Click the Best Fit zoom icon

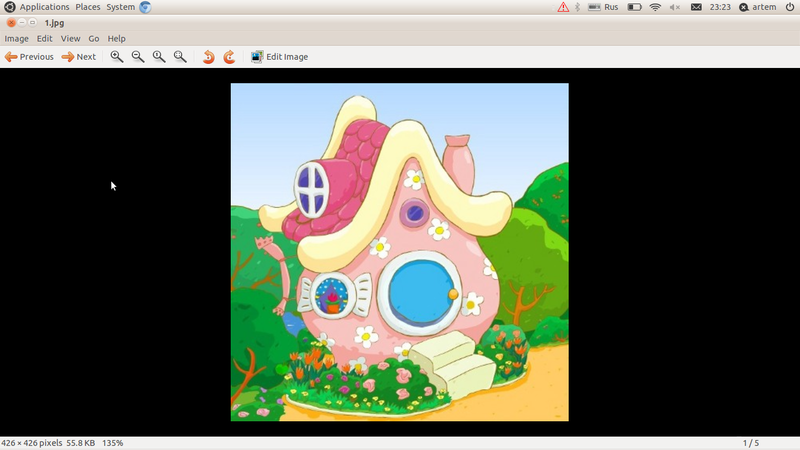180,57
